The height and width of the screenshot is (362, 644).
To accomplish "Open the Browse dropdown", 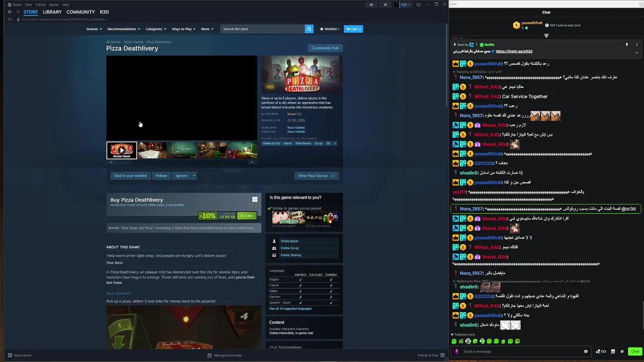I will pyautogui.click(x=94, y=29).
